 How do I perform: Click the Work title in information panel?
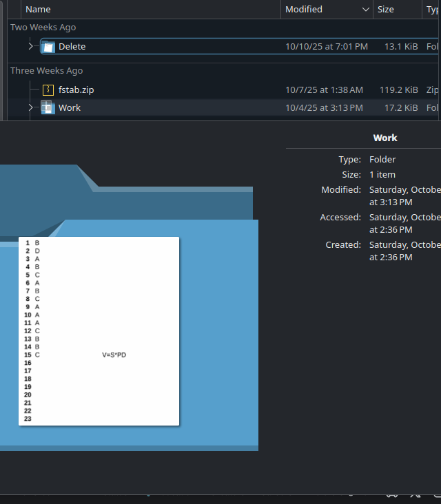point(385,138)
